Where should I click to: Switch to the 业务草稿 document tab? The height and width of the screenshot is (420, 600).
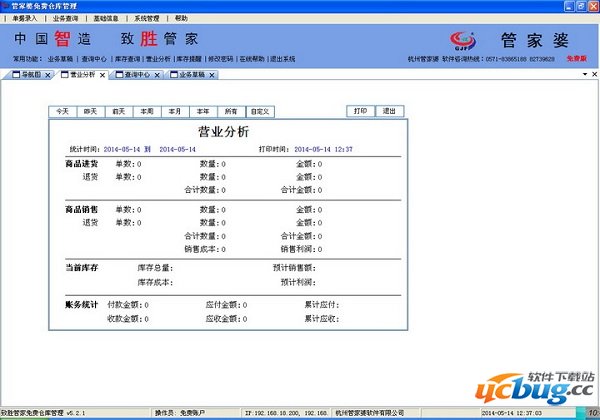(x=192, y=75)
